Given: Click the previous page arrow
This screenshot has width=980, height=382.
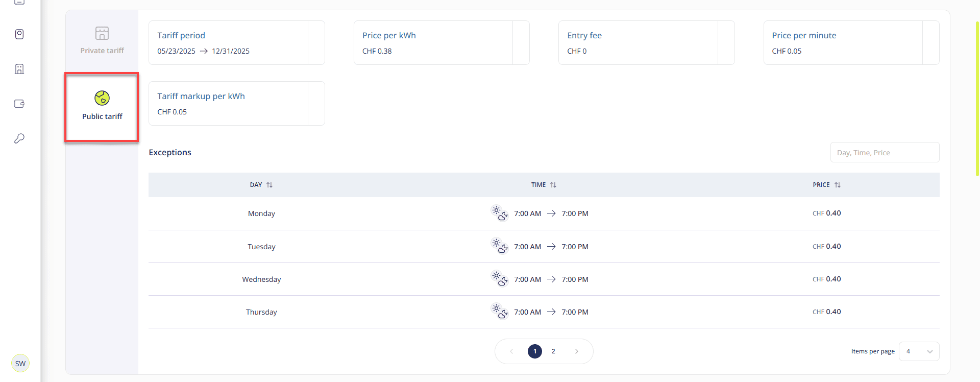Looking at the screenshot, I should [511, 351].
